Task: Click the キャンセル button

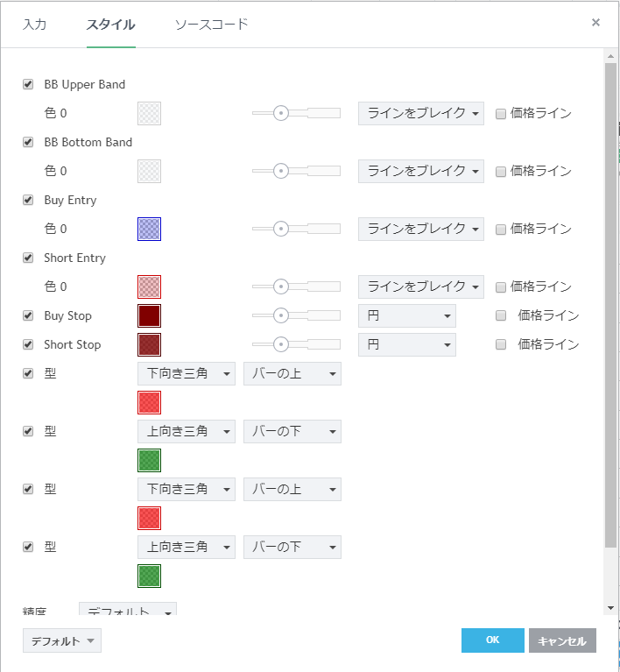Action: coord(562,640)
